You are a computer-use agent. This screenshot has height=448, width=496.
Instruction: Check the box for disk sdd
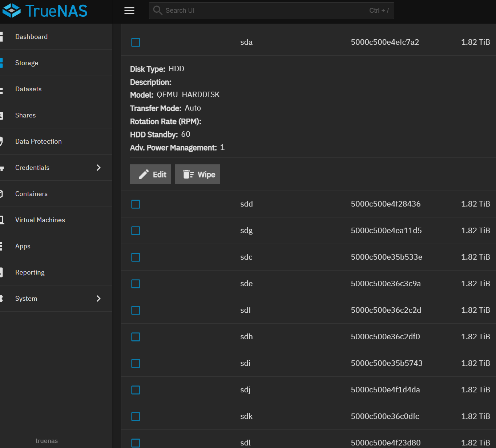(x=136, y=204)
